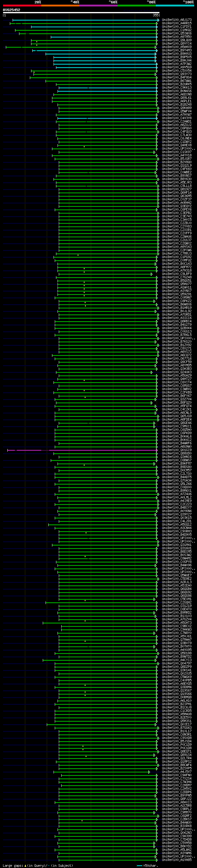This screenshot has height=868, width=197.
Task: Select the UniRef100_B9T4M3 entry
Action: click(176, 50)
